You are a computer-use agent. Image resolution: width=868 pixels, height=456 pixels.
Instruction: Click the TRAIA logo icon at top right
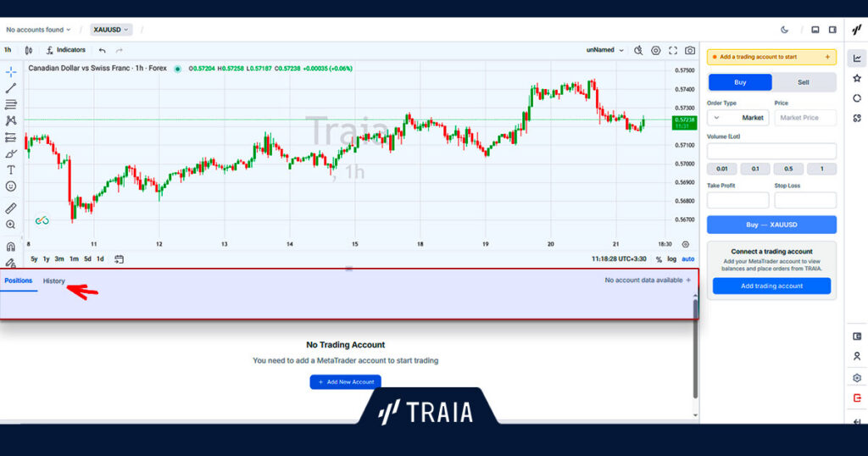856,30
